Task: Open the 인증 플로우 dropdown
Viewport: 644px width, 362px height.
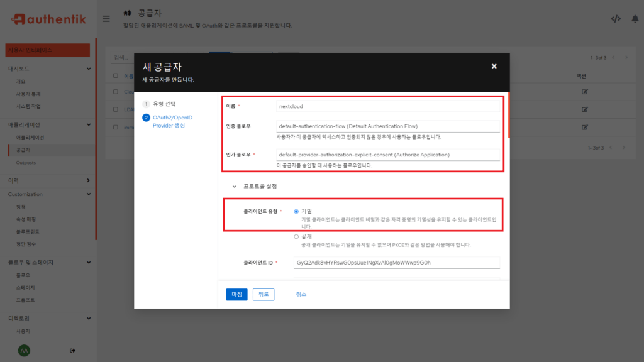Action: pos(387,126)
